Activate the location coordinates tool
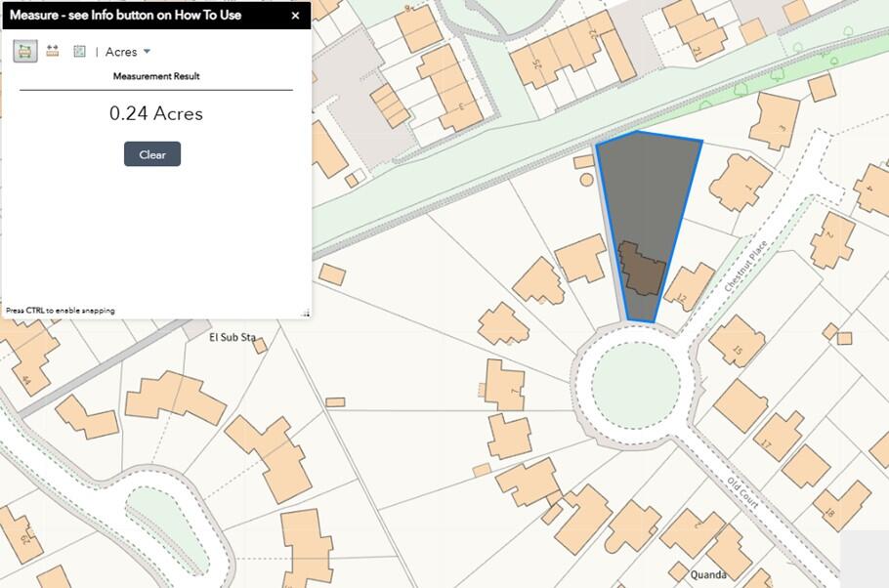This screenshot has width=889, height=588. point(79,52)
